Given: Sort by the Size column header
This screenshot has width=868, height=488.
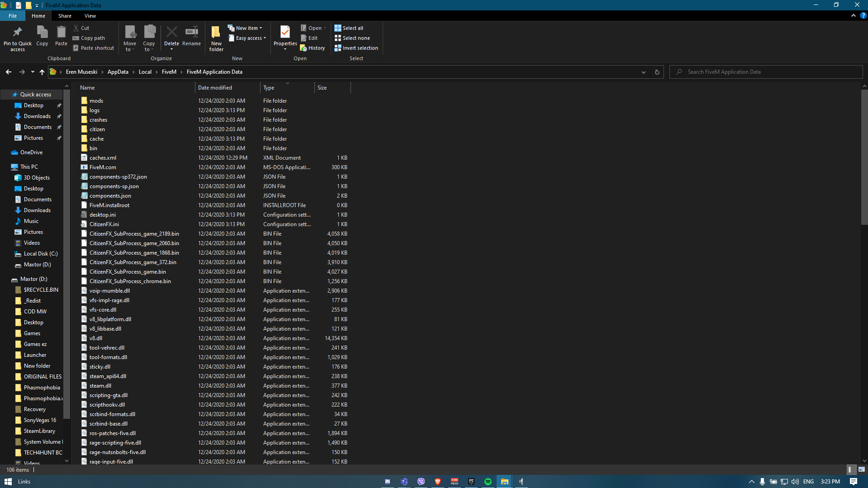Looking at the screenshot, I should tap(332, 88).
